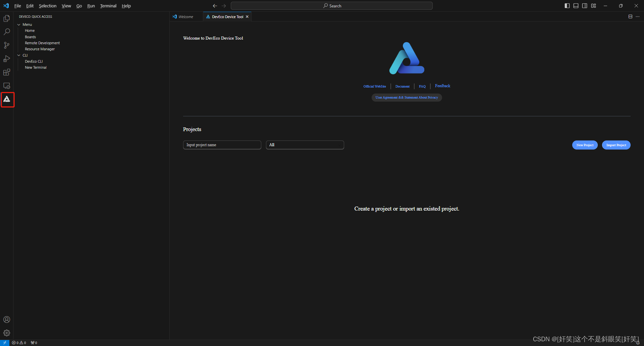Screen dimensions: 644x346
Task: Select the DevEco Device Tool tab
Action: (227, 17)
